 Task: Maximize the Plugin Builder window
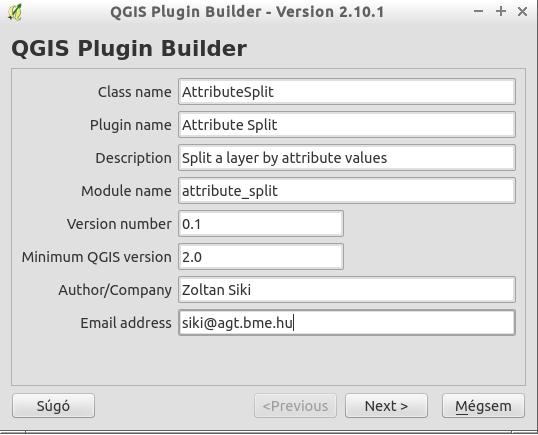(x=501, y=11)
